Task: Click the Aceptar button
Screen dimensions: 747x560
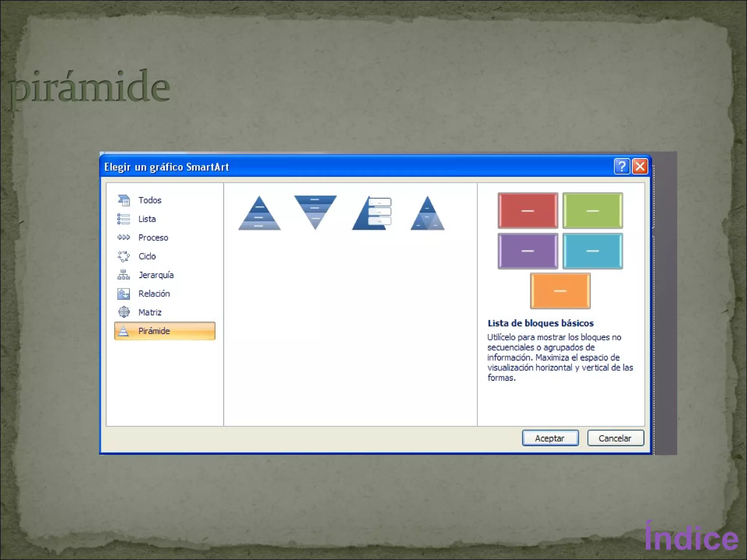Action: tap(550, 438)
